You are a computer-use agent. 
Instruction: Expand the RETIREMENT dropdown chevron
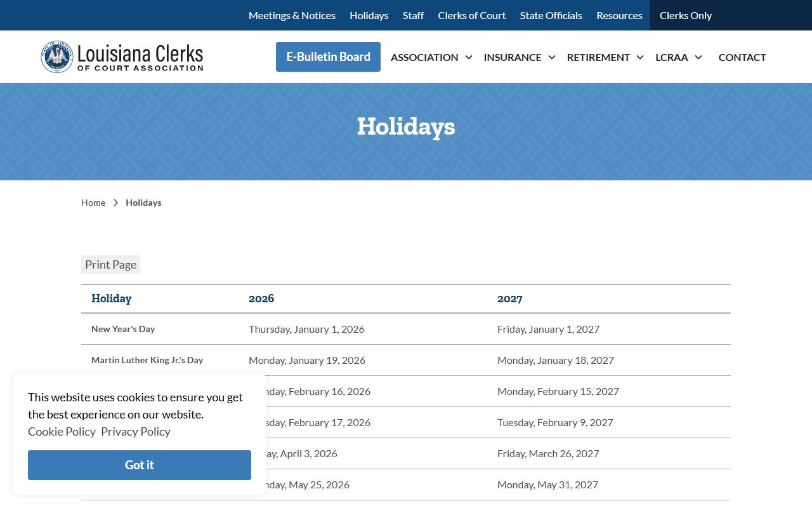click(640, 57)
